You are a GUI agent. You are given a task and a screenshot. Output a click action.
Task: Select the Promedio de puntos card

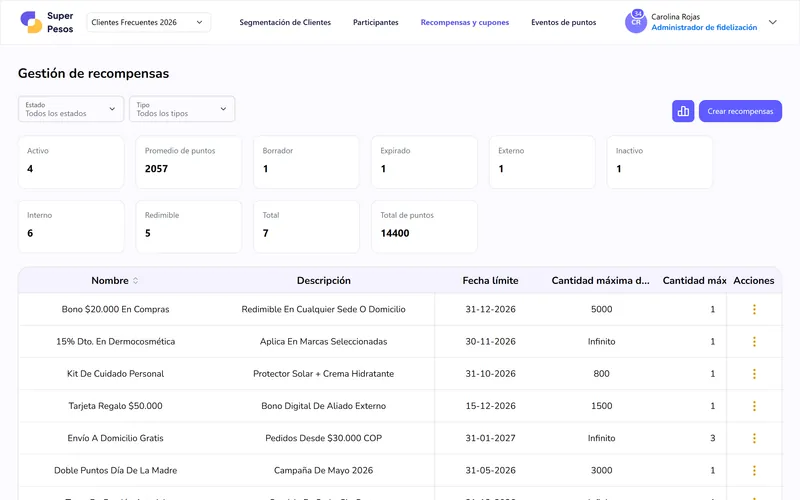point(189,162)
